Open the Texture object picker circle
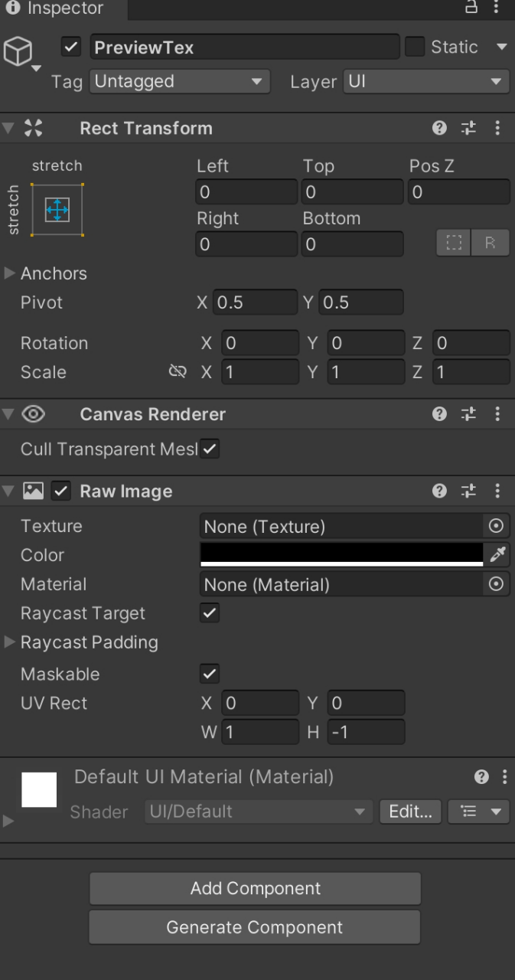 coord(497,526)
